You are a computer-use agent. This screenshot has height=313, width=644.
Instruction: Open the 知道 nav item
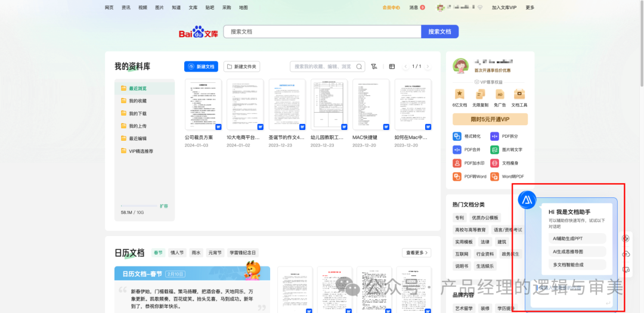click(176, 7)
